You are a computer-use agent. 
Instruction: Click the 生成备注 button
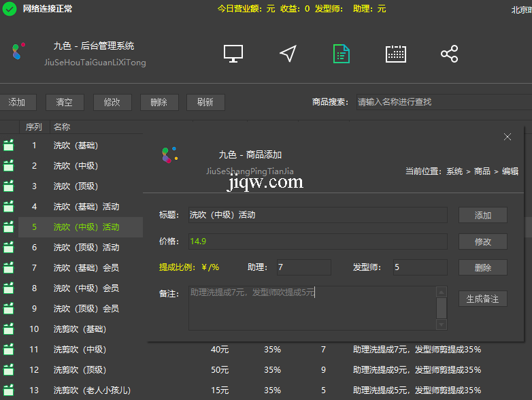pos(482,299)
